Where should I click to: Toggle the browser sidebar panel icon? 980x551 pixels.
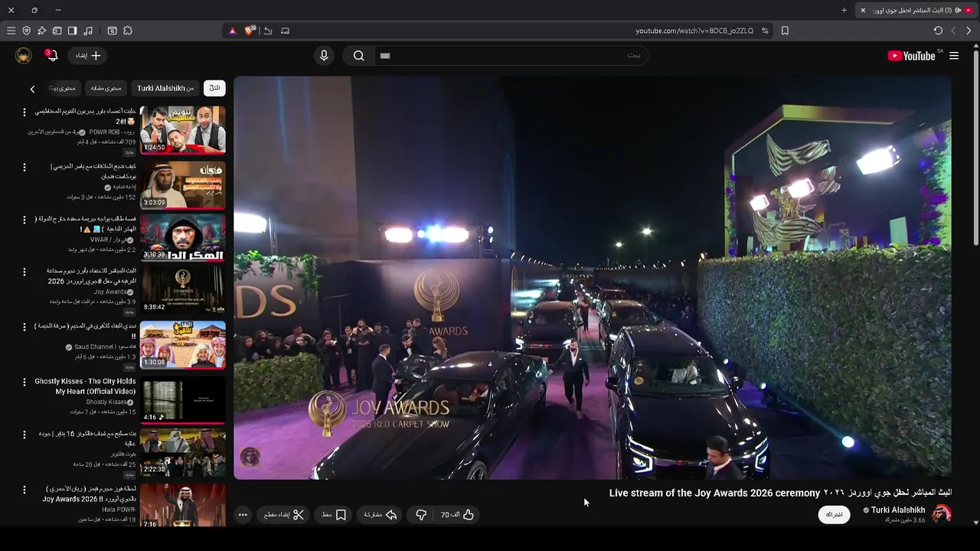pos(72,31)
